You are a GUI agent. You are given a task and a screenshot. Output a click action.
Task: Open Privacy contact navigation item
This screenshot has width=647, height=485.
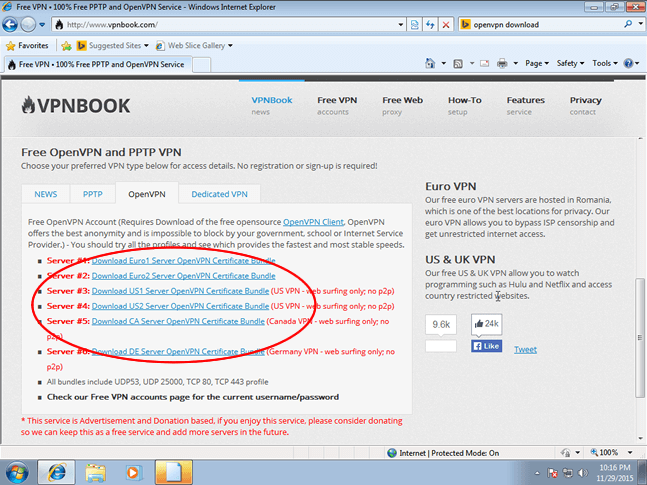(586, 106)
